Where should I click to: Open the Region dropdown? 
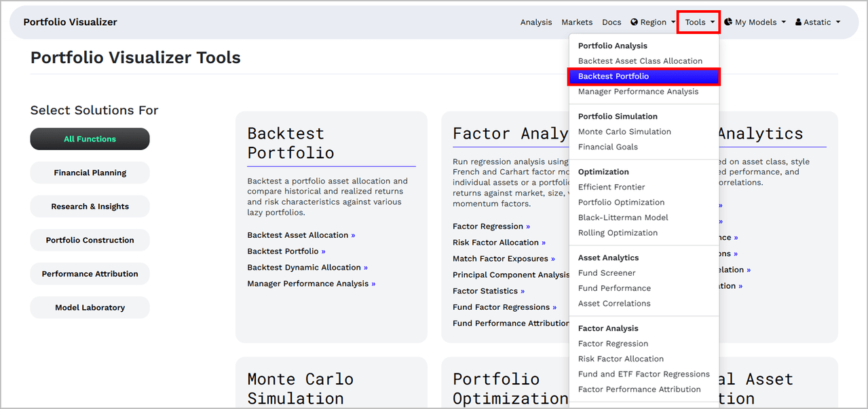653,22
